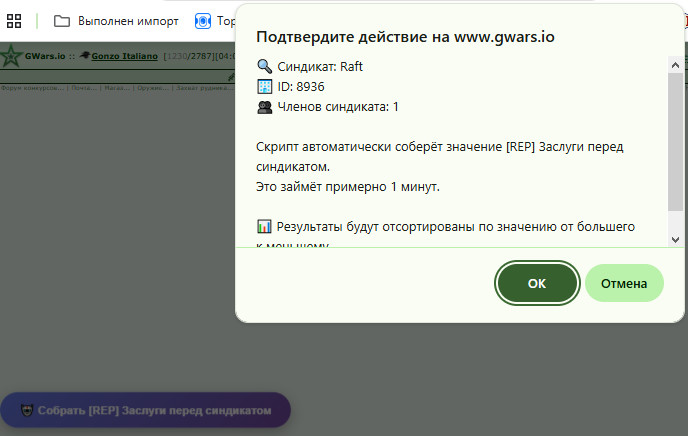Open the Выполнен импорт bookmarks folder

point(116,21)
